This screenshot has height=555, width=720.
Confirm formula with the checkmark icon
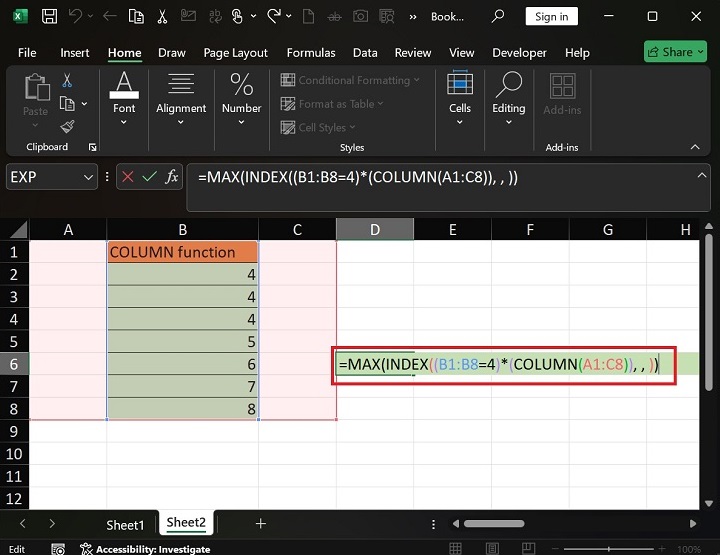coord(150,177)
